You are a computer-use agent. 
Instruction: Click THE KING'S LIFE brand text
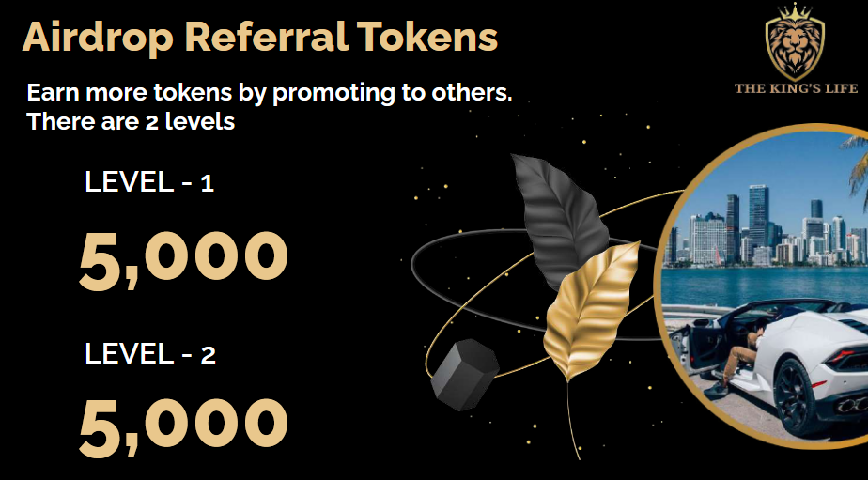point(796,88)
